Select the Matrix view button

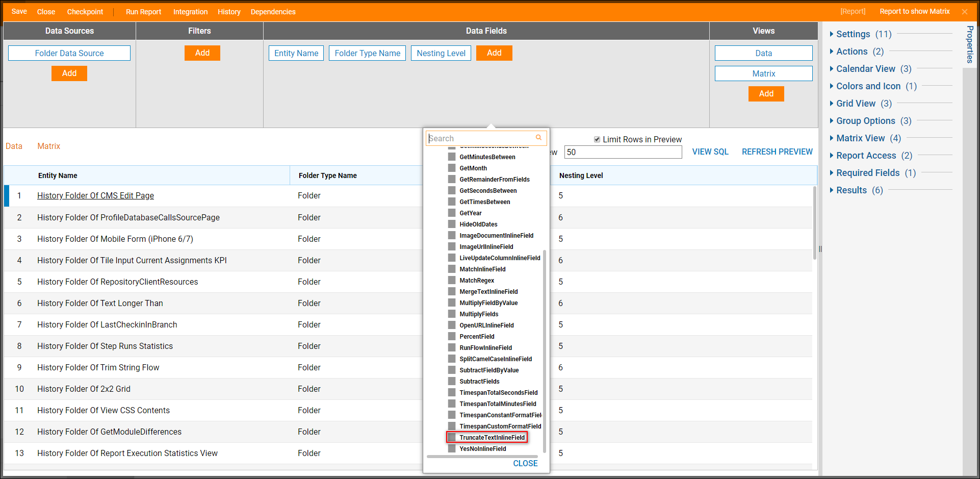[764, 73]
